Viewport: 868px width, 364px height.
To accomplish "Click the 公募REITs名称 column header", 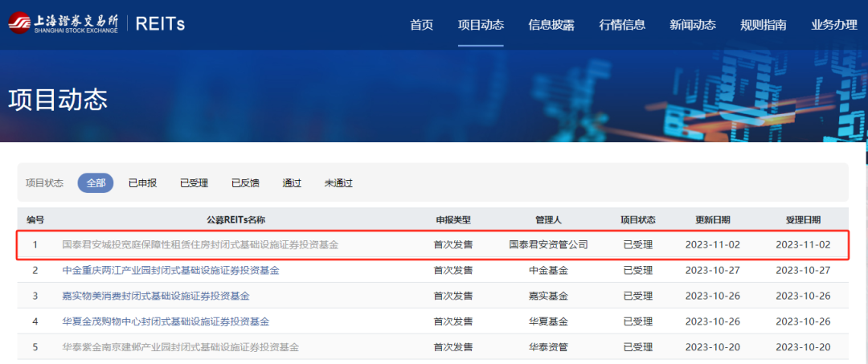I will pos(236,219).
